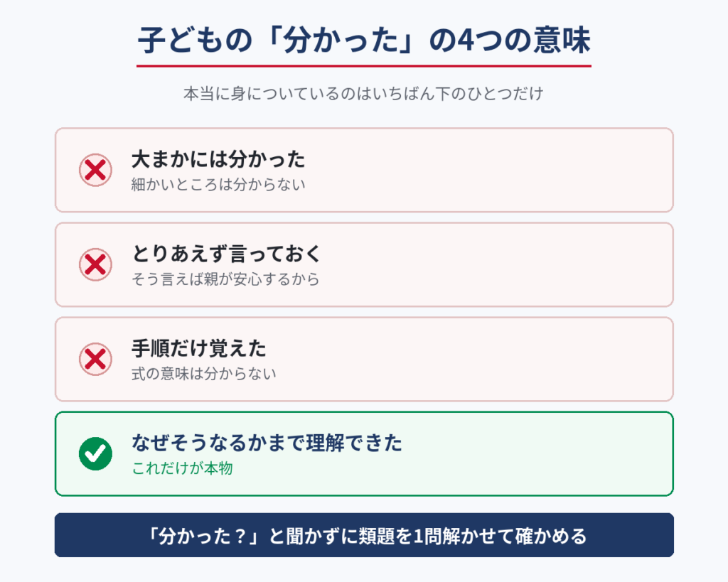The width and height of the screenshot is (728, 582).
Task: Select the 大まかには分かった card heading
Action: [x=218, y=159]
